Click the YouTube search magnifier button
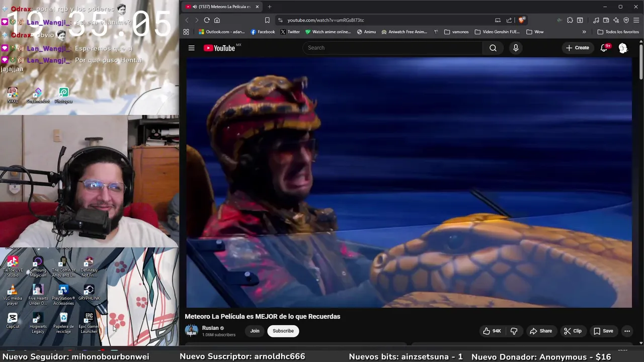The height and width of the screenshot is (362, 644). pyautogui.click(x=493, y=48)
